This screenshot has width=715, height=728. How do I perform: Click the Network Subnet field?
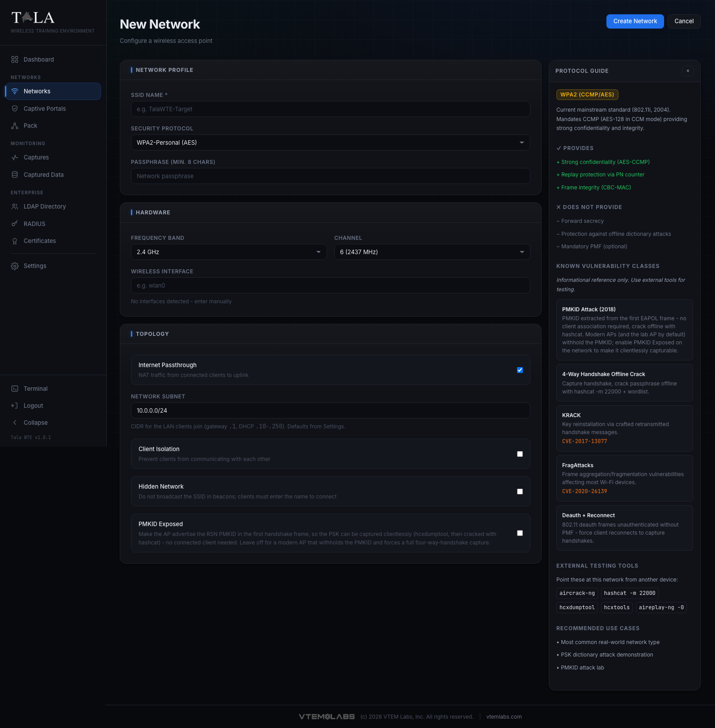click(330, 410)
